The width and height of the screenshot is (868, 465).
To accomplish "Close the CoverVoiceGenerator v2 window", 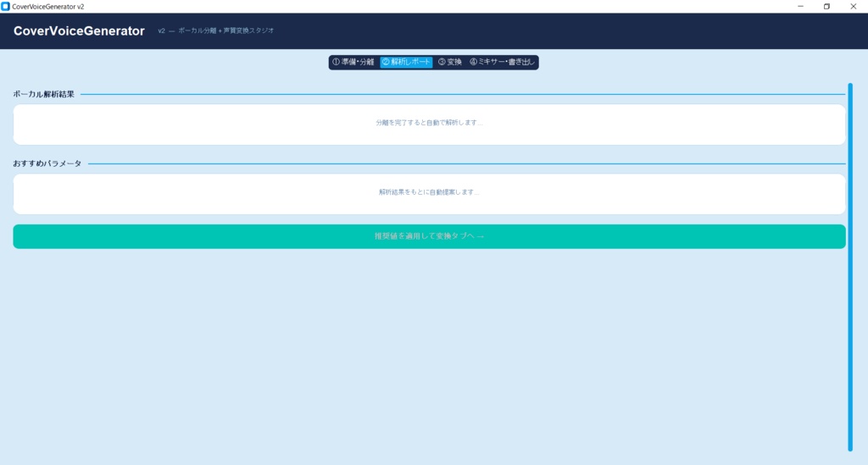I will tap(853, 7).
